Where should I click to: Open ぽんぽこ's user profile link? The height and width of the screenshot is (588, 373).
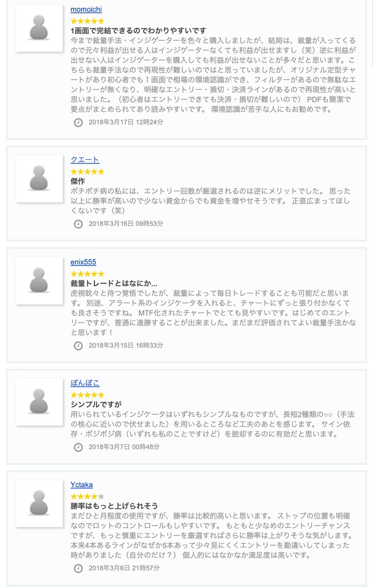point(85,383)
